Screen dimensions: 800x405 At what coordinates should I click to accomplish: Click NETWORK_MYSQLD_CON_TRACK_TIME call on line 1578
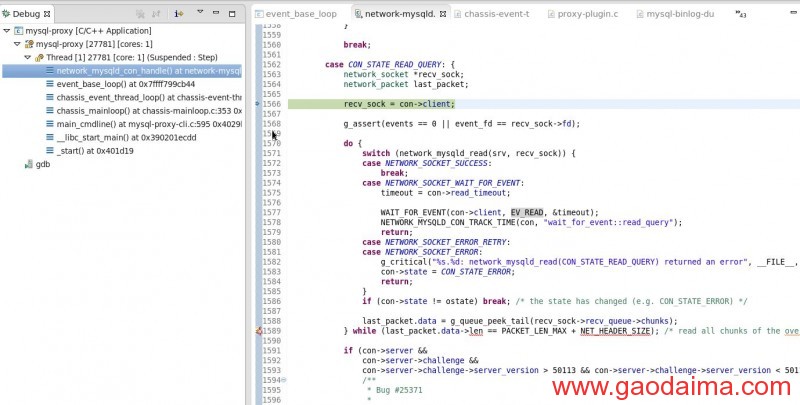531,222
